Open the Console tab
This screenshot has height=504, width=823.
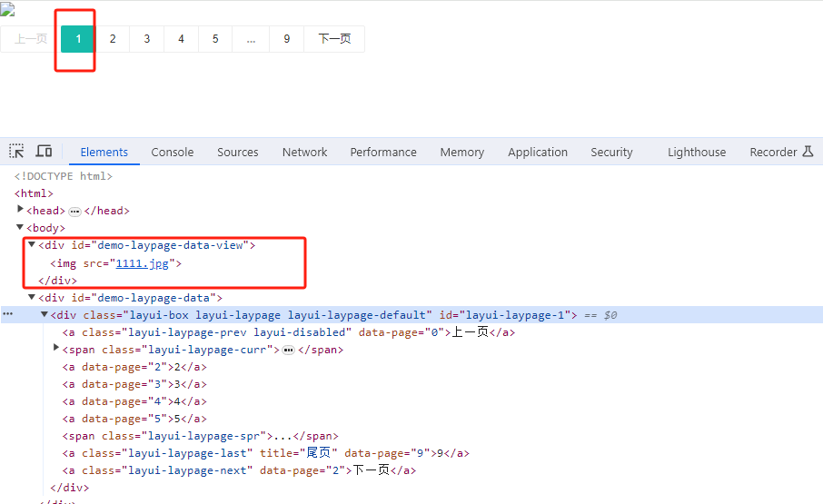tap(173, 152)
